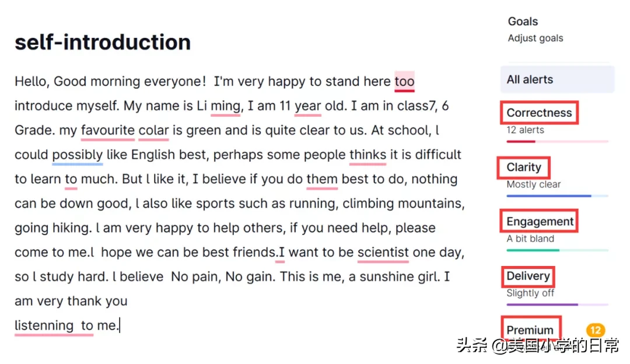Click the blue-underlined word "possibly"
Screen dimensions: 630x364
78,155
